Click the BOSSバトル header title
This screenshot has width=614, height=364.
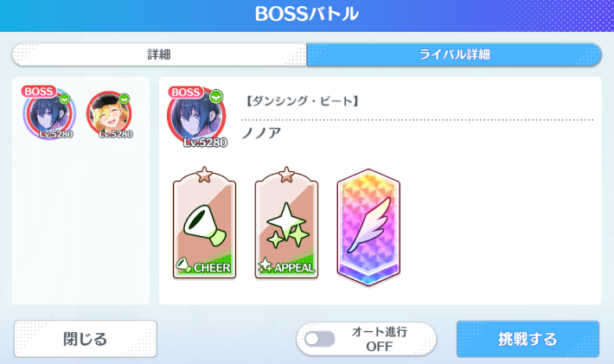click(307, 14)
